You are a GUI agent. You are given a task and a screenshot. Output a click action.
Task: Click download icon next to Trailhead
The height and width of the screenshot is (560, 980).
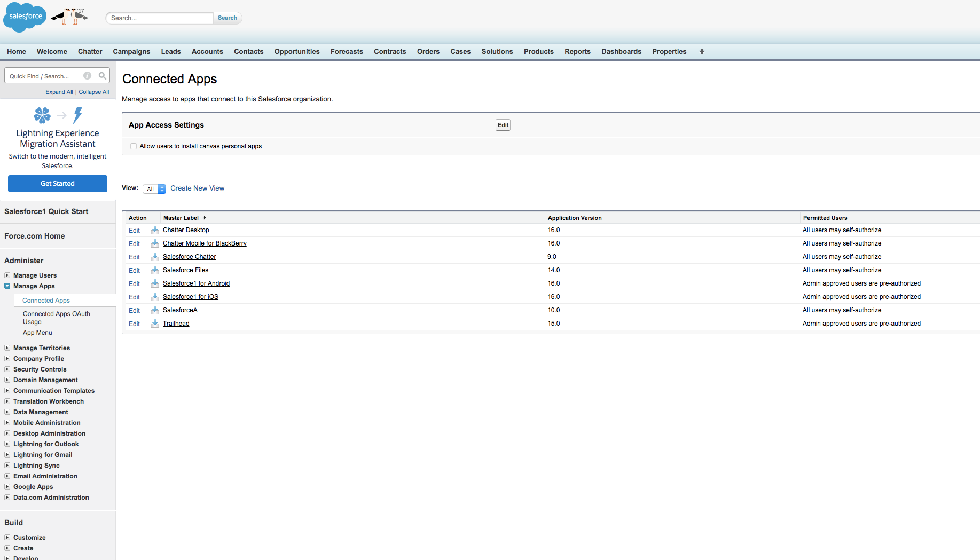(155, 324)
